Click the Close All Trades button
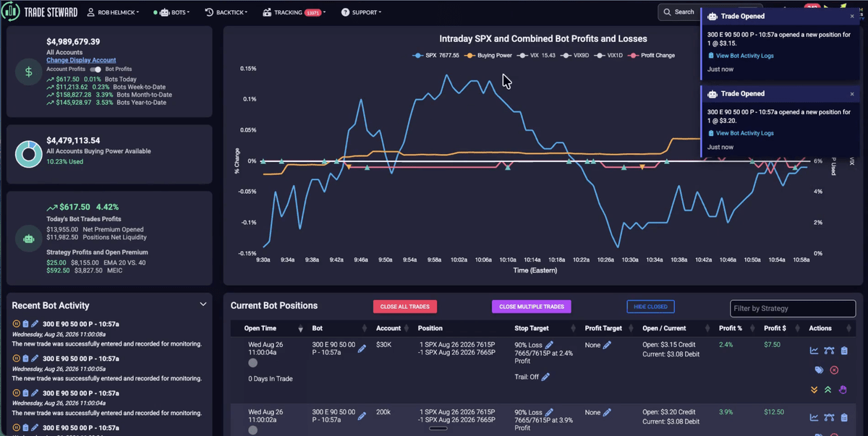Screen dimensions: 868x436 tap(405, 307)
